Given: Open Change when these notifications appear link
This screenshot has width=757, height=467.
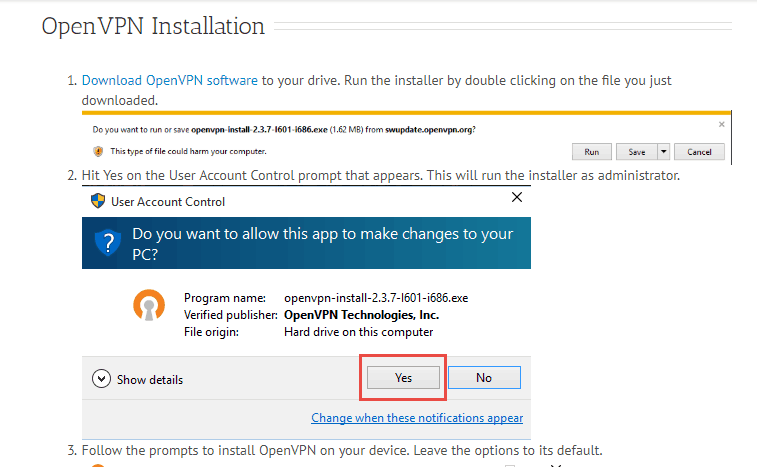Looking at the screenshot, I should pyautogui.click(x=417, y=418).
